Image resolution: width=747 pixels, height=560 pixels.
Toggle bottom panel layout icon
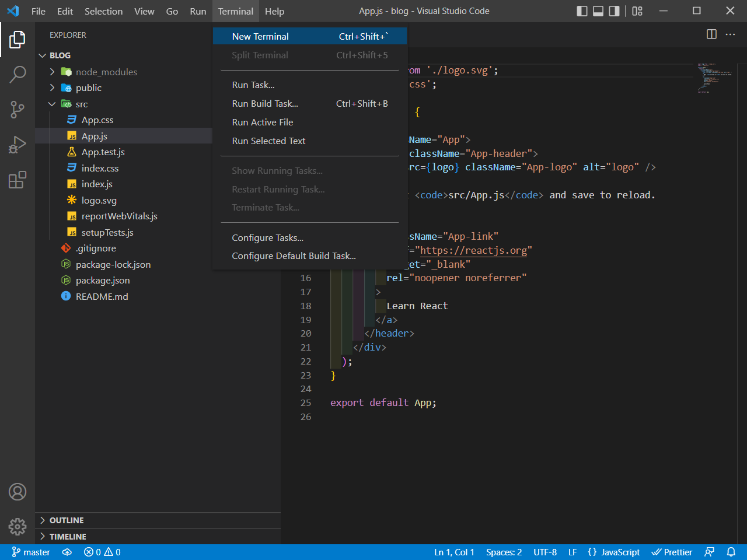(x=598, y=11)
